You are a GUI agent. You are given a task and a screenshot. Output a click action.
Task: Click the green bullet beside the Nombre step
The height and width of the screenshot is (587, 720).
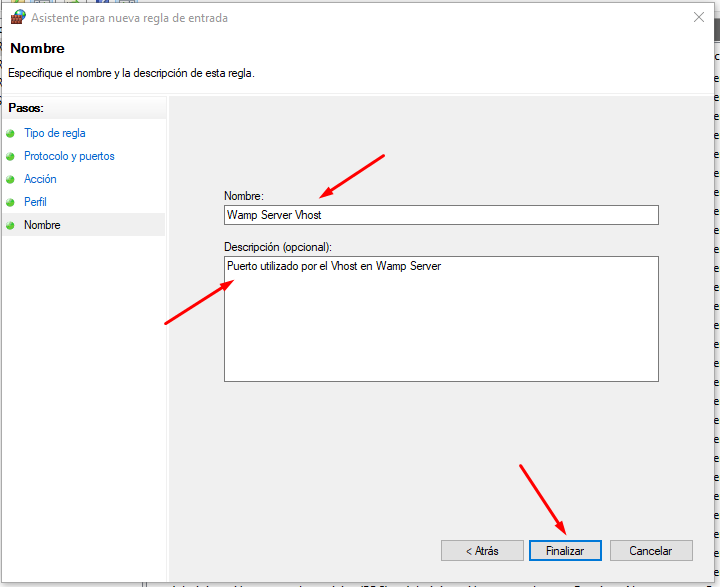click(x=11, y=226)
